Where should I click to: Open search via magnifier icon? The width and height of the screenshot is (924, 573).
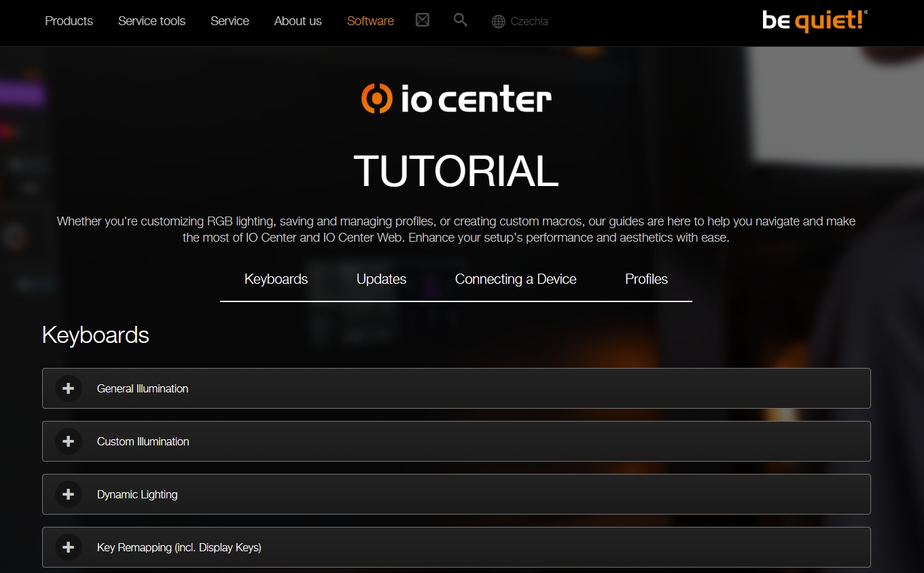click(x=460, y=20)
